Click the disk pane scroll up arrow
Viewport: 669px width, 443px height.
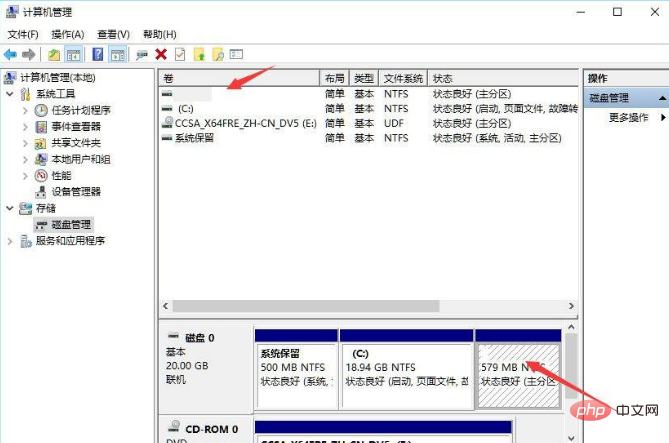click(x=572, y=327)
